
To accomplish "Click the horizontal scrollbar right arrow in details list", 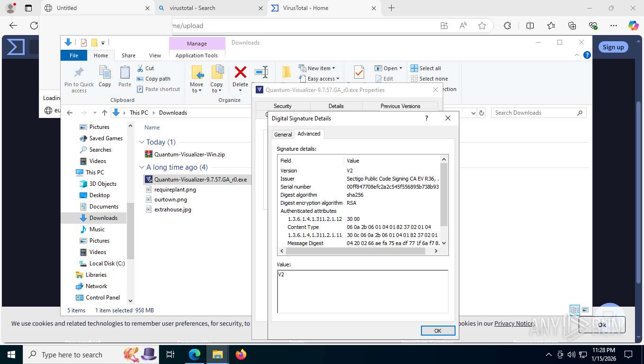I will coord(436,251).
